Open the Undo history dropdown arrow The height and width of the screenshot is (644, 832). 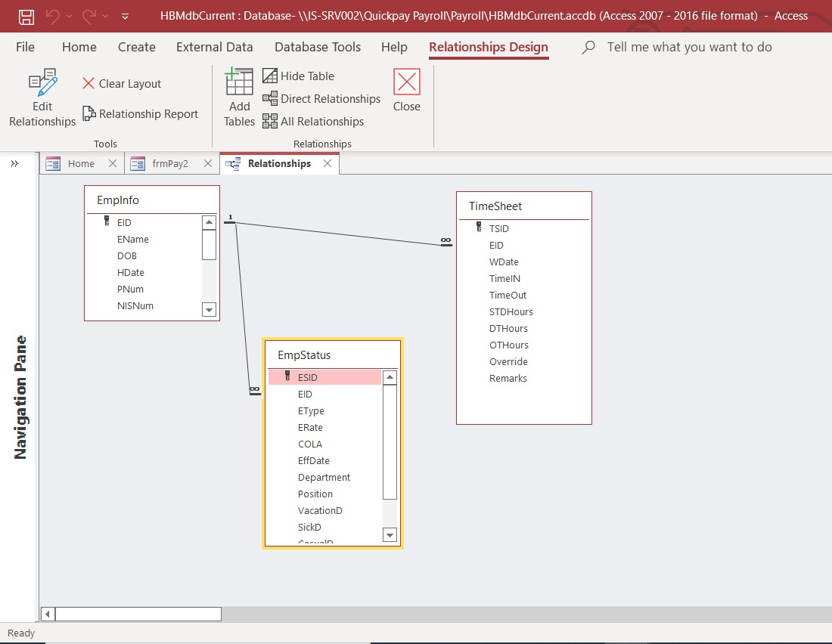coord(69,17)
